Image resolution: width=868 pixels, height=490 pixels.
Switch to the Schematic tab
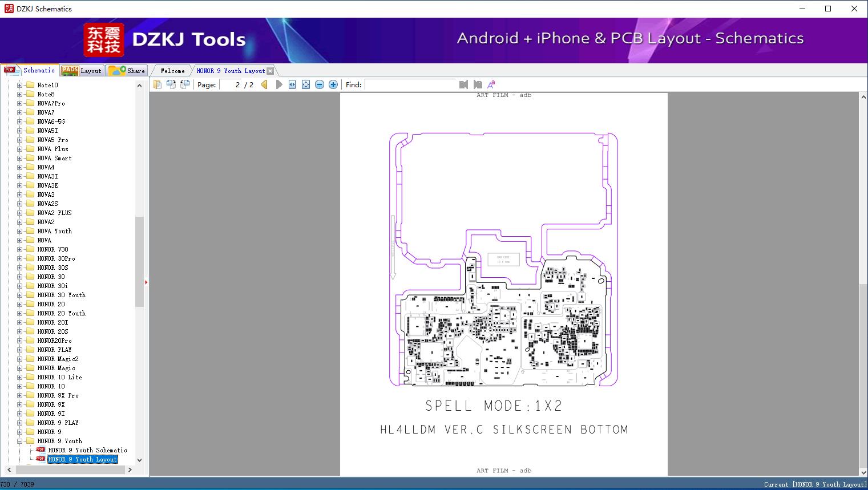point(30,70)
